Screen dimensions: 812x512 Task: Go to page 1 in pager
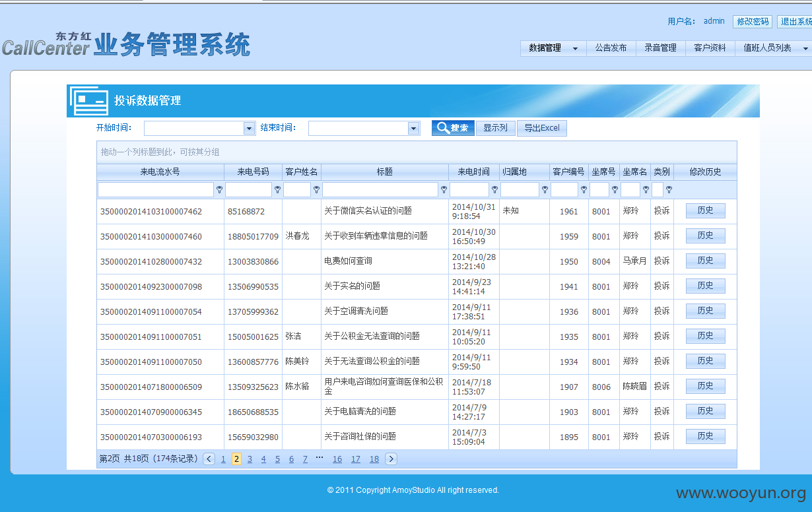[x=223, y=459]
